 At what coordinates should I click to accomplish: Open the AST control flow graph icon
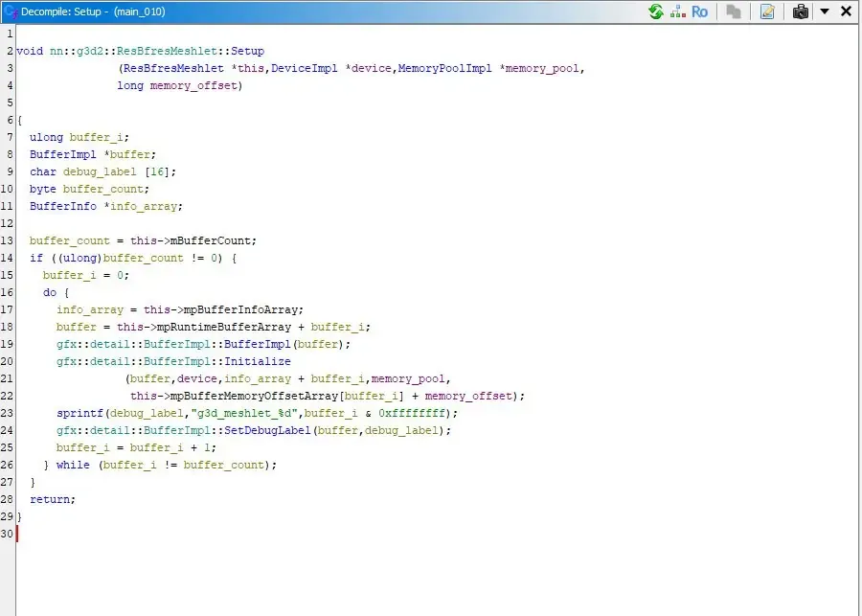pos(678,11)
